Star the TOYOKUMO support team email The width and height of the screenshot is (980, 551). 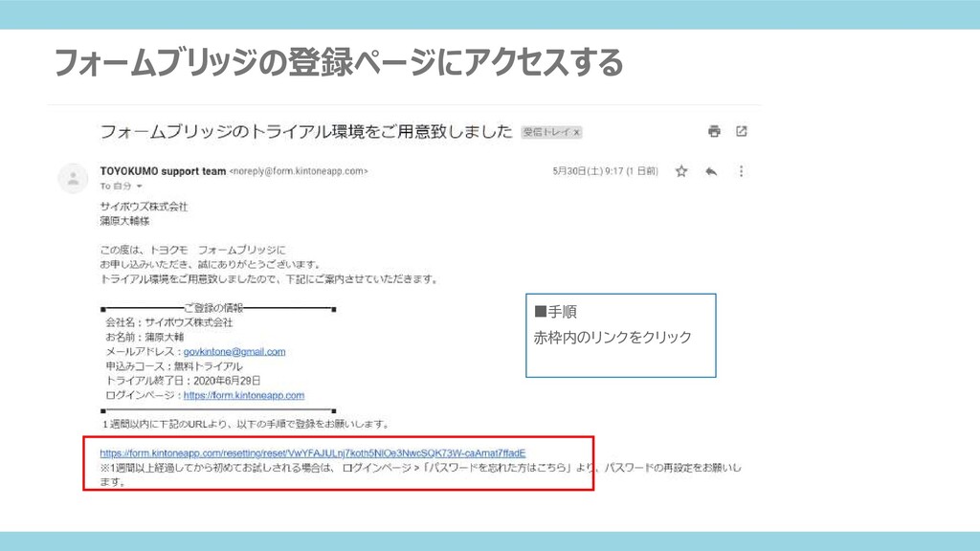pyautogui.click(x=681, y=171)
